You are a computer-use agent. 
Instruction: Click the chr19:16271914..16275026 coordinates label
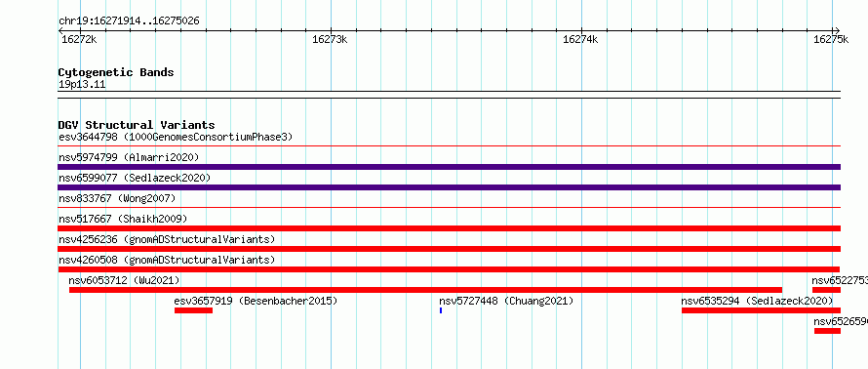point(129,21)
